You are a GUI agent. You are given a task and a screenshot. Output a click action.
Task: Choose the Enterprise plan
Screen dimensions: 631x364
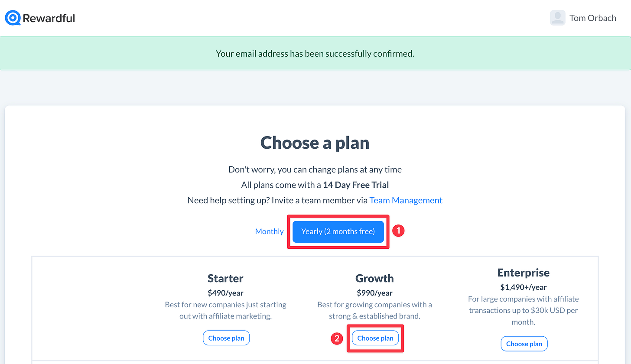pos(524,344)
